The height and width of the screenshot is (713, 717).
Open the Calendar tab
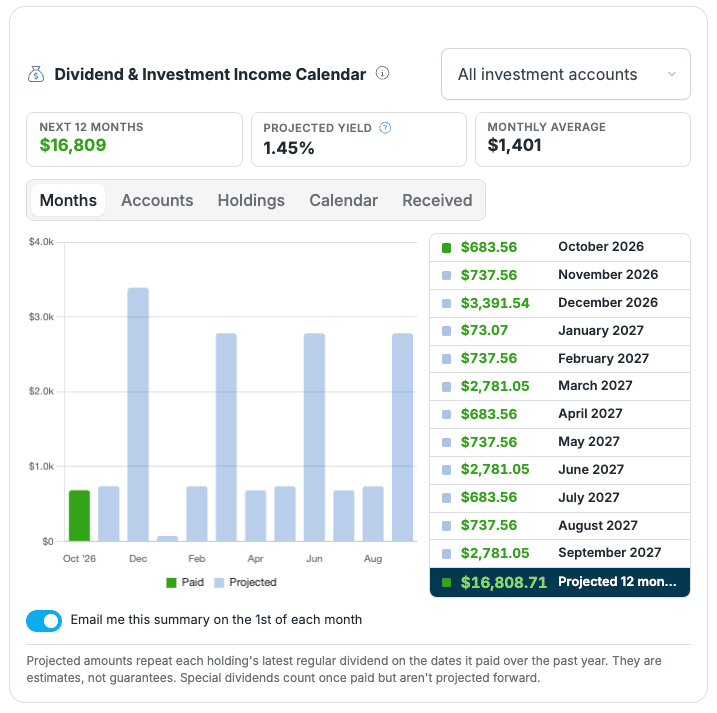click(343, 200)
